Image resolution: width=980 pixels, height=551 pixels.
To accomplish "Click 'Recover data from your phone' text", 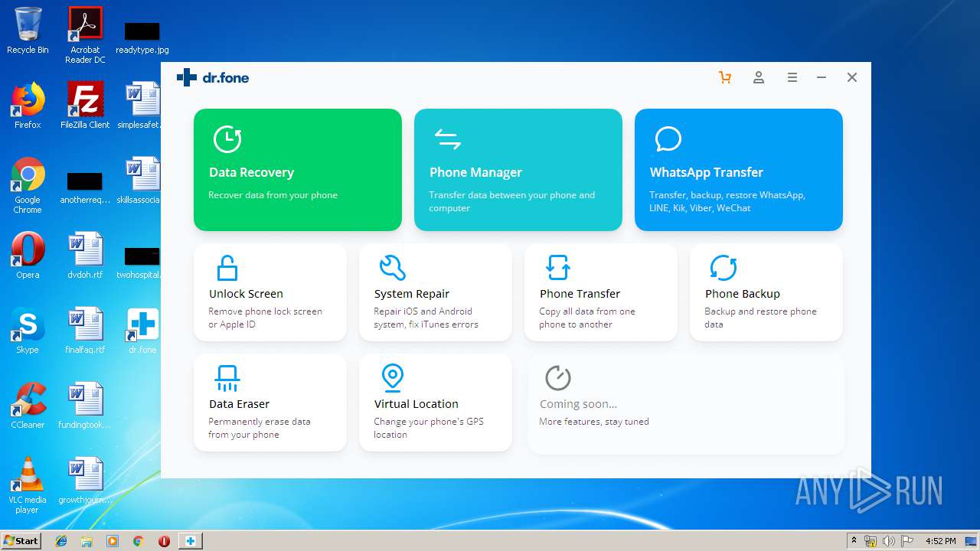I will pyautogui.click(x=273, y=195).
